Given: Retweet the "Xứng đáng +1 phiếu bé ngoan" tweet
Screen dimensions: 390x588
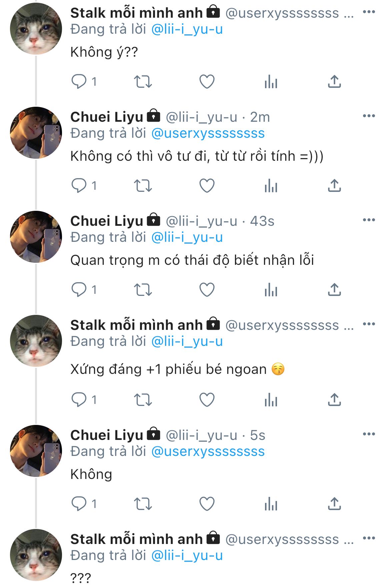Looking at the screenshot, I should [143, 400].
